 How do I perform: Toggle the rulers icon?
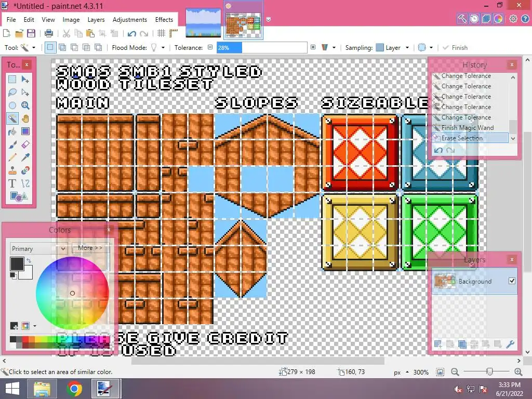point(174,33)
